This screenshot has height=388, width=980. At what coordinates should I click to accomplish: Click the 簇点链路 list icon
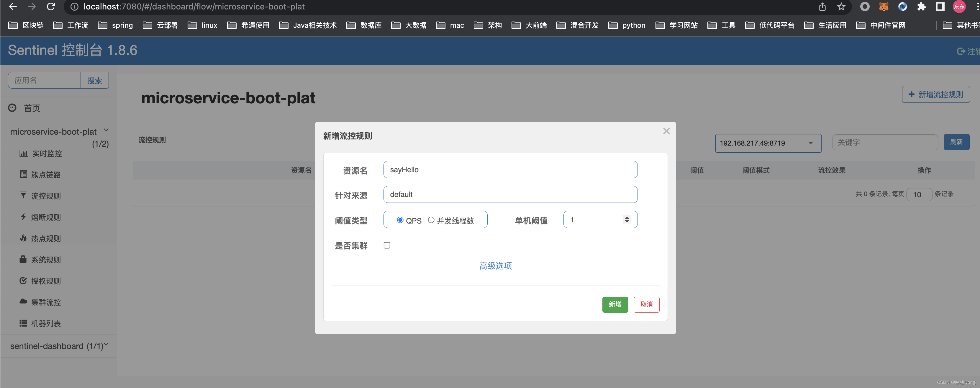[24, 175]
